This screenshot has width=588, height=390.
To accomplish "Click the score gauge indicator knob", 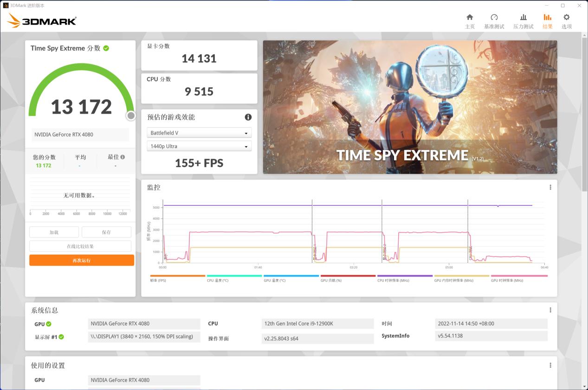I will [130, 116].
